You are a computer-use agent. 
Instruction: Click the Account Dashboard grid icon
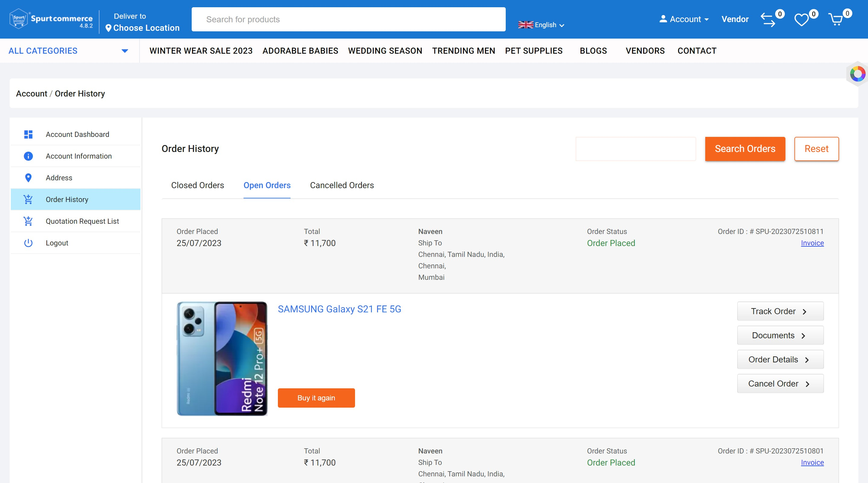point(28,134)
